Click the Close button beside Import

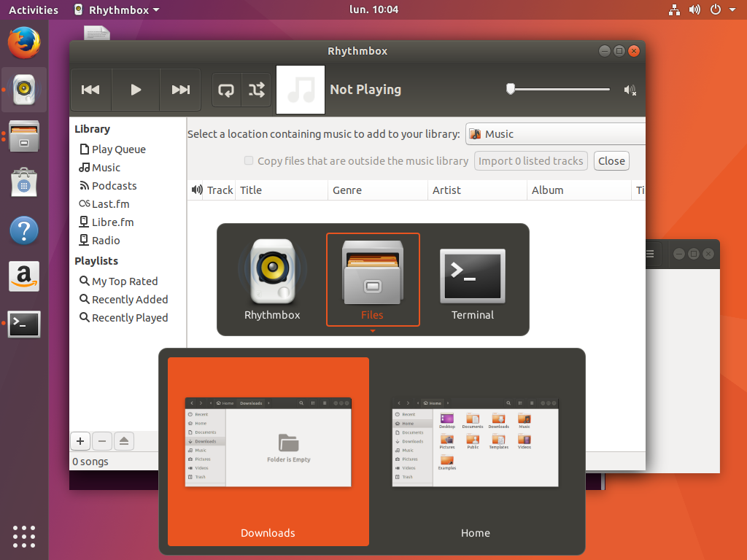[611, 161]
